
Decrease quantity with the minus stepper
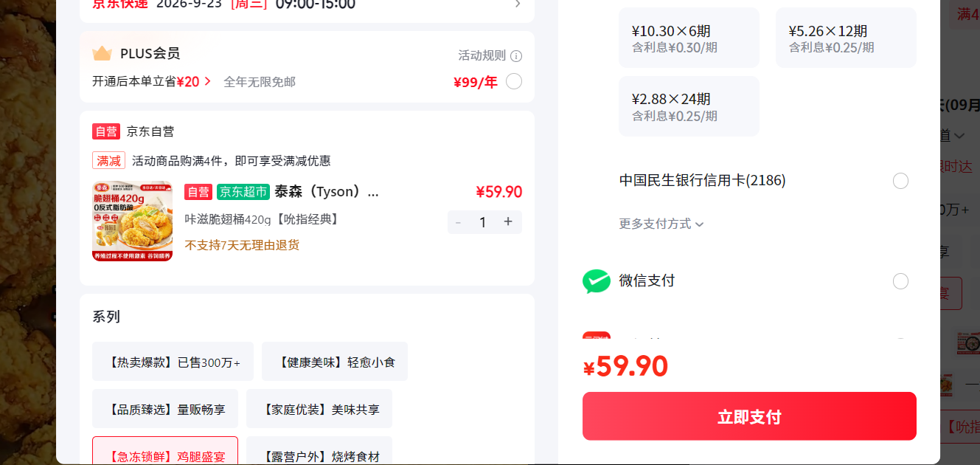coord(458,222)
